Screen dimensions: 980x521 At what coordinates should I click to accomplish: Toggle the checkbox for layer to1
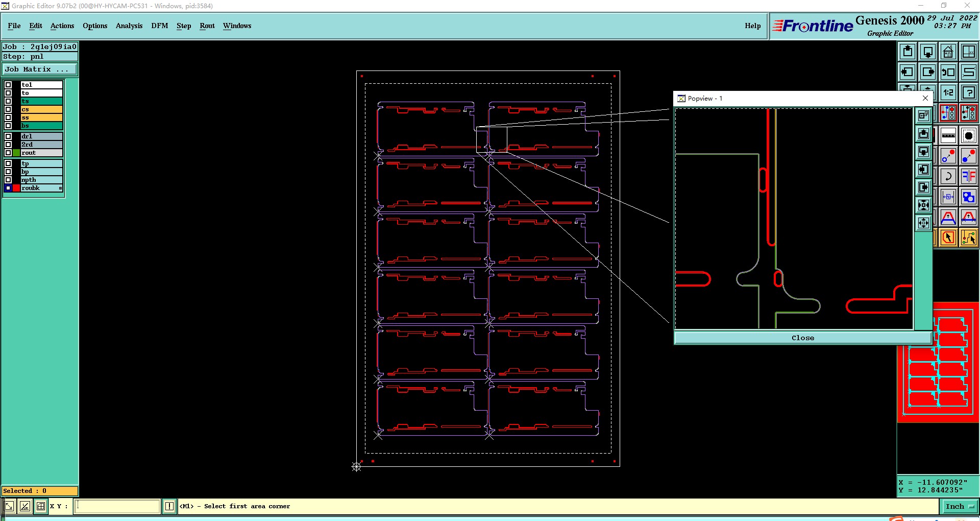tap(8, 85)
